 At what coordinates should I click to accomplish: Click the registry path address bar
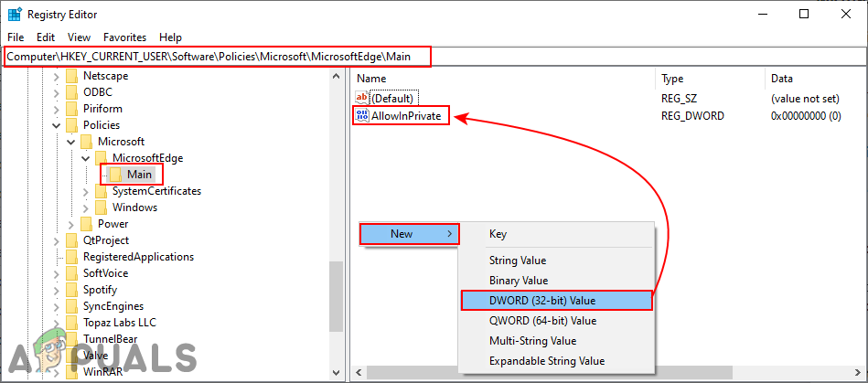(218, 57)
